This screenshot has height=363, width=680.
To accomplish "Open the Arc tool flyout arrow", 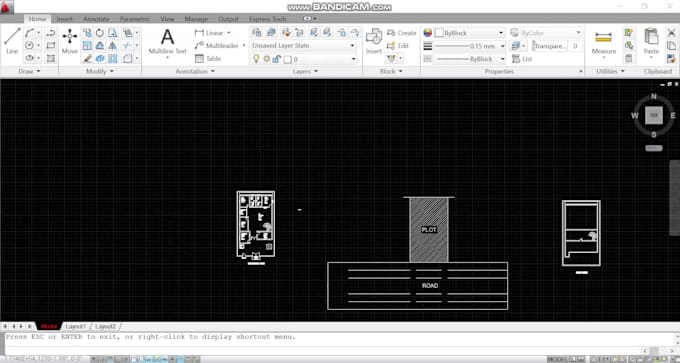I will 38,33.
